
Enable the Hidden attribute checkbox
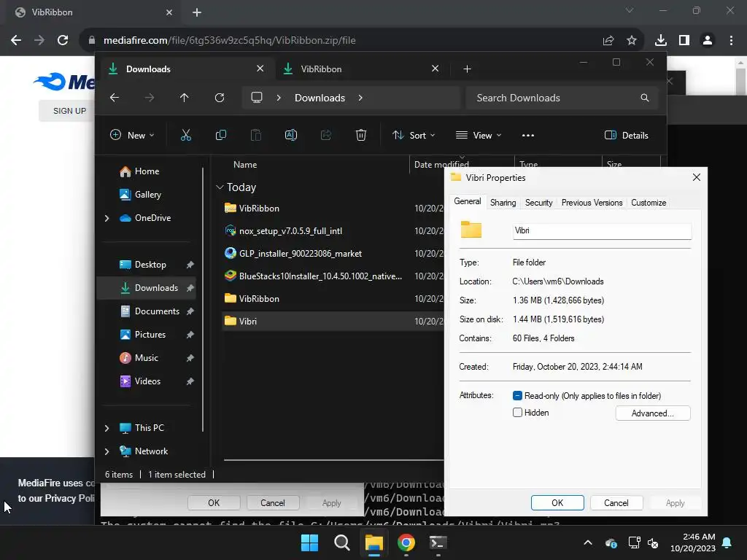(x=517, y=413)
